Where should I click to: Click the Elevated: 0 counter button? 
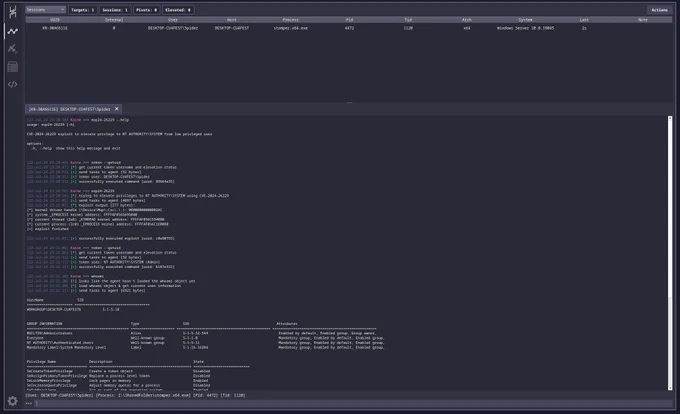[178, 10]
